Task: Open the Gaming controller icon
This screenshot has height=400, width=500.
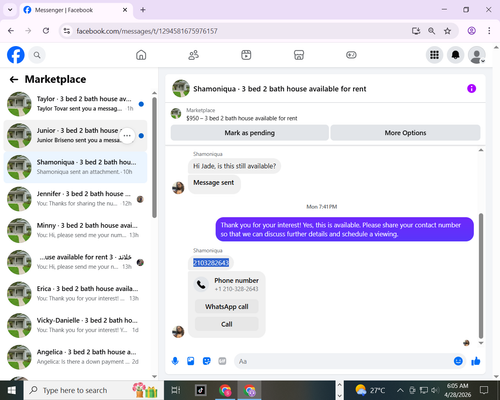Action: click(351, 55)
